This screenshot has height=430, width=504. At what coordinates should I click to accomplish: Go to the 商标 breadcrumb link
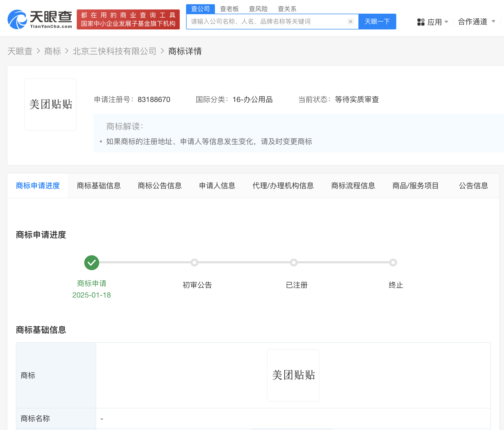(x=53, y=51)
